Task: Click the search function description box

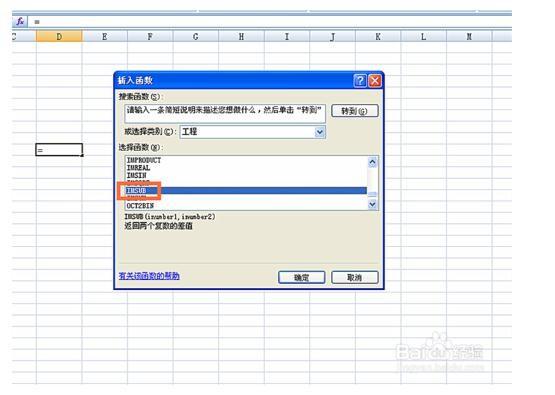Action: pyautogui.click(x=225, y=114)
